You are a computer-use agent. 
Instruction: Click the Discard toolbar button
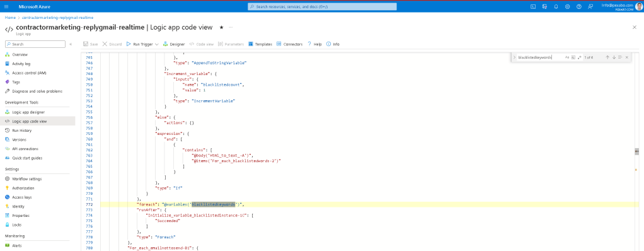[112, 44]
